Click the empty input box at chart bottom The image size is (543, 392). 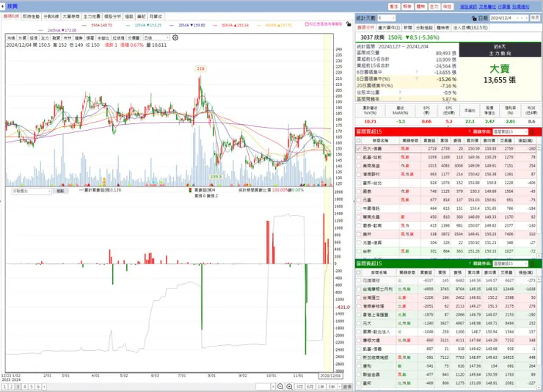coord(263,386)
